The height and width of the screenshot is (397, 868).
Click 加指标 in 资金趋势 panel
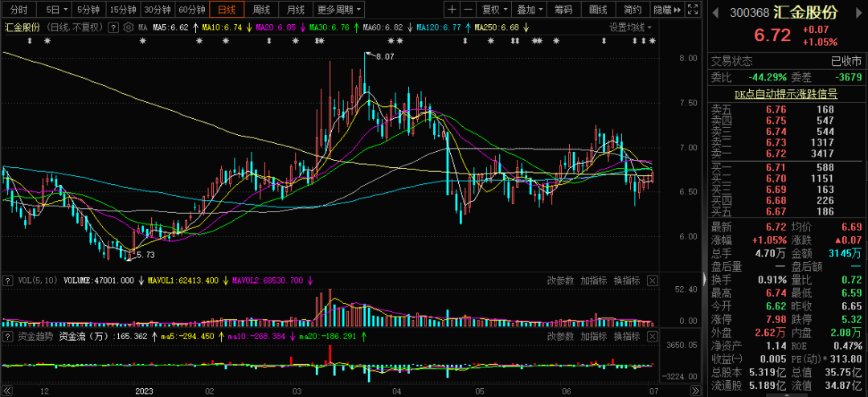tap(593, 336)
